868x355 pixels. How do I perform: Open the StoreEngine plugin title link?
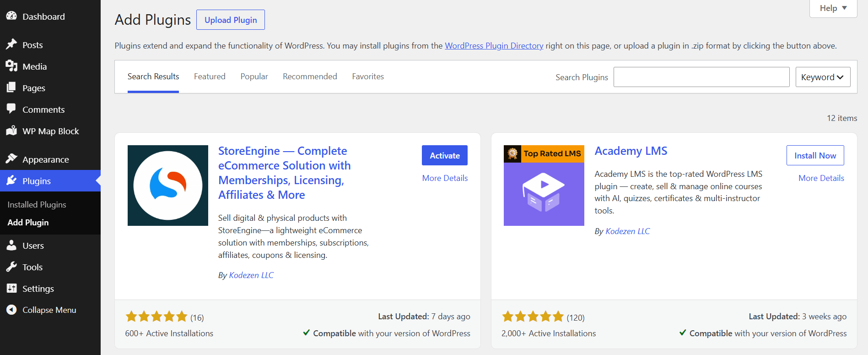click(285, 173)
